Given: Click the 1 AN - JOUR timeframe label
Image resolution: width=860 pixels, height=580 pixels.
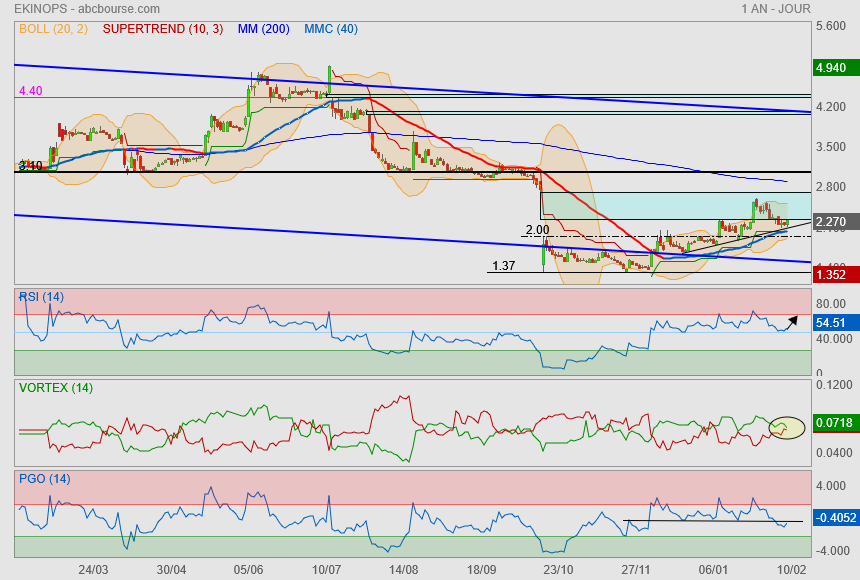Looking at the screenshot, I should tap(776, 8).
